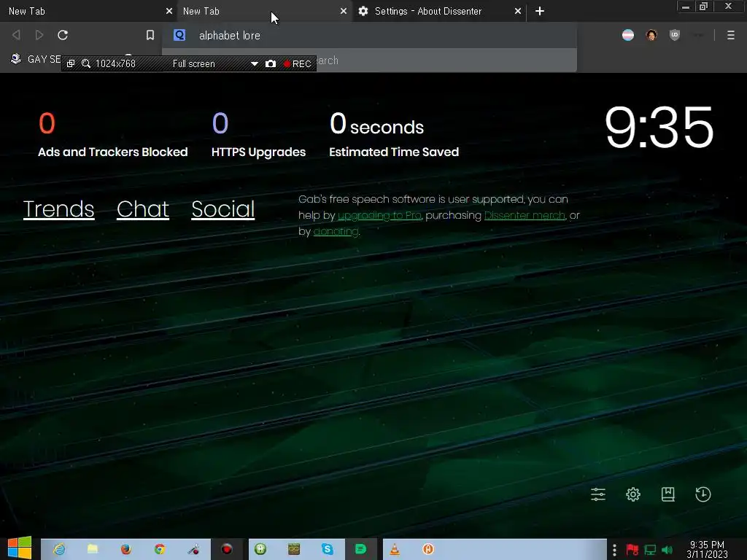The height and width of the screenshot is (560, 747).
Task: Click the 1024x768 resolution field
Action: coord(115,63)
